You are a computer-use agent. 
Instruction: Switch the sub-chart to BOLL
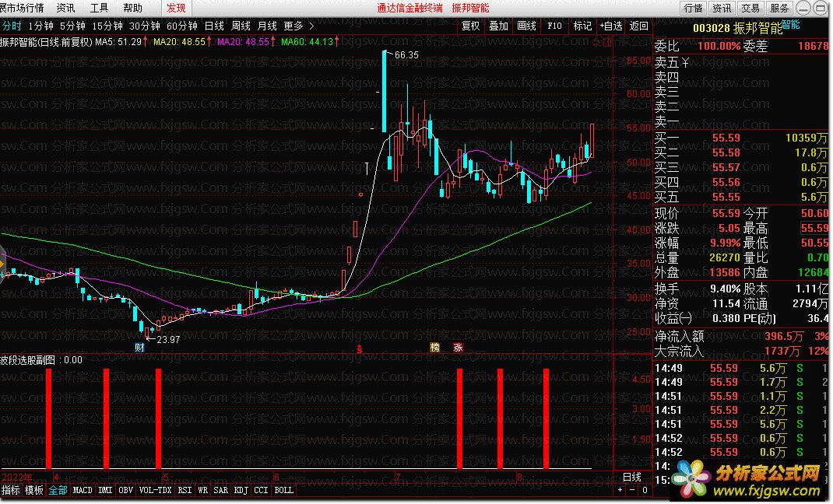pyautogui.click(x=283, y=491)
